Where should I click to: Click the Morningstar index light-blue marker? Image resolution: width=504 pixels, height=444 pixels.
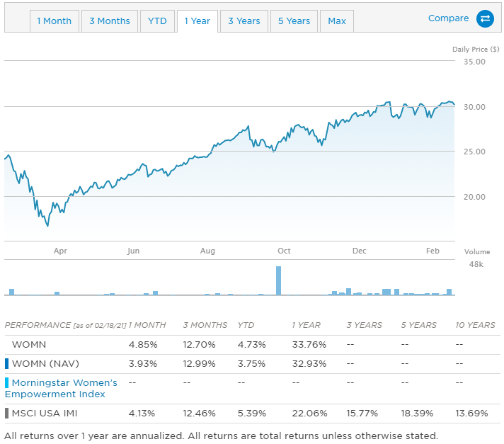coord(6,383)
